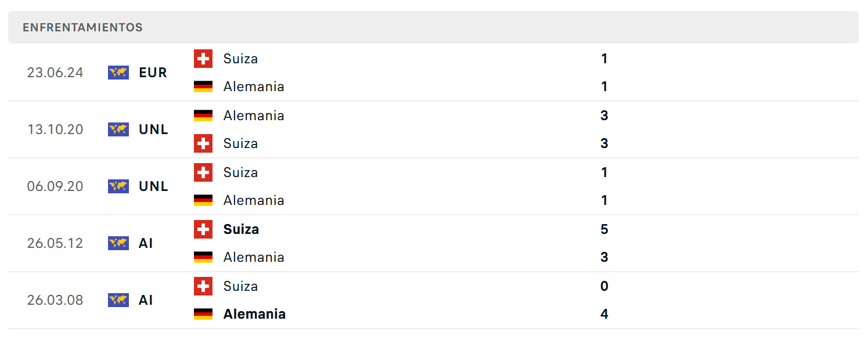Click the world map icon for 26.03.08 AI
Viewport: 868px width, 339px height.
click(x=118, y=300)
